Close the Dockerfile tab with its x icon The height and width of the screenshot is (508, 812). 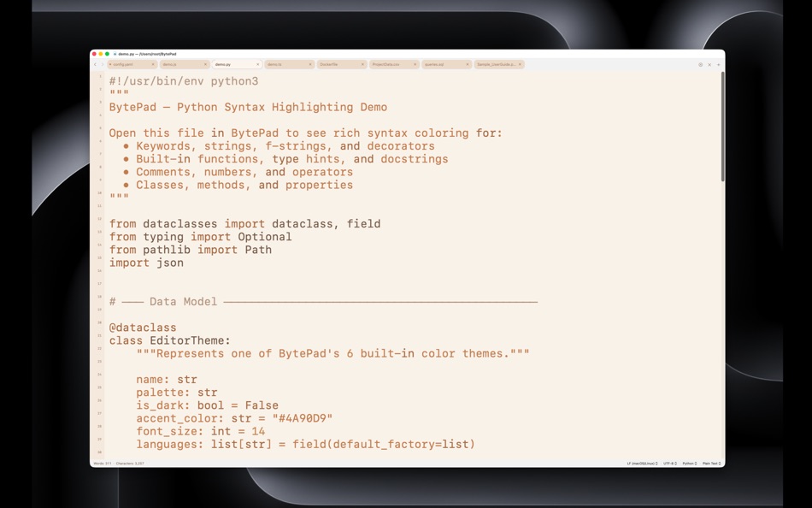(363, 64)
